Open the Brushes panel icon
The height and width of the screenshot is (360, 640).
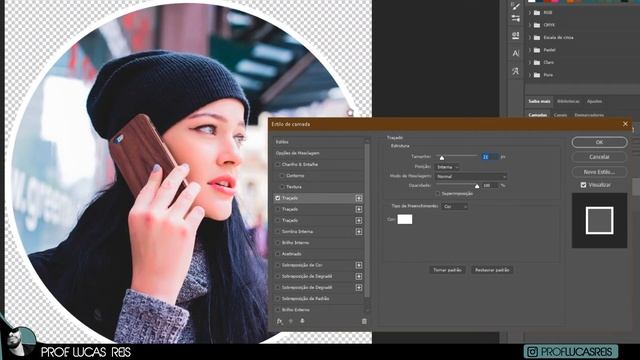pos(516,6)
